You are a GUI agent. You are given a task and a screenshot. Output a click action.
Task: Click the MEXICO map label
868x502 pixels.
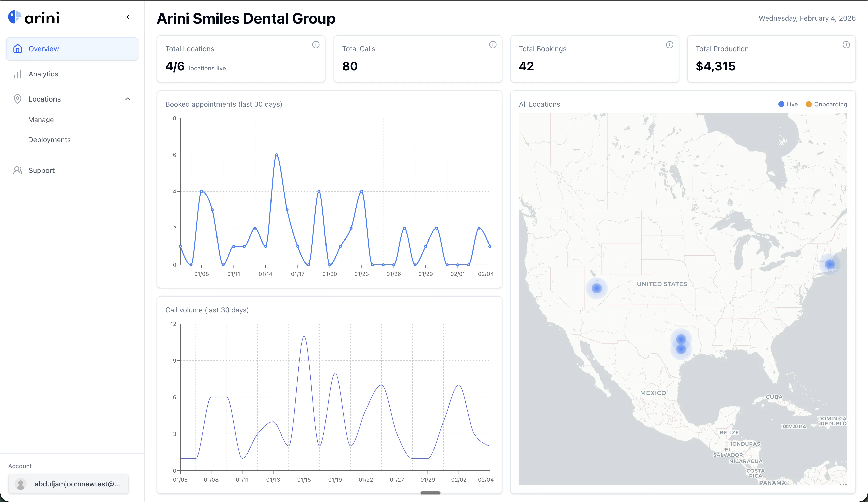pyautogui.click(x=653, y=393)
